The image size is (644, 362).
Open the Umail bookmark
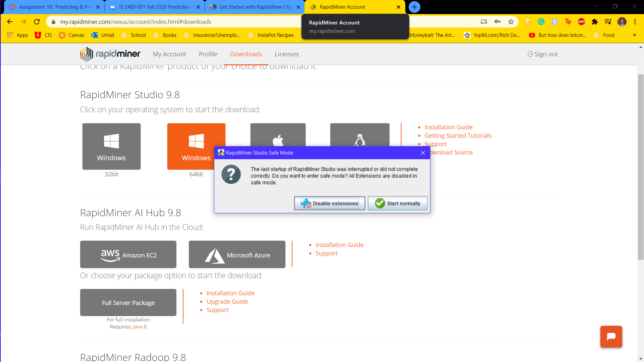pyautogui.click(x=103, y=35)
